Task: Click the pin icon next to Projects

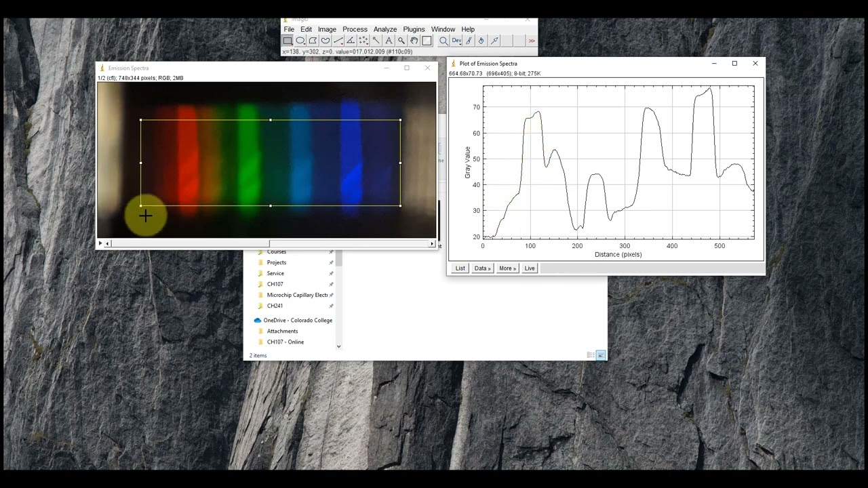Action: 331,262
